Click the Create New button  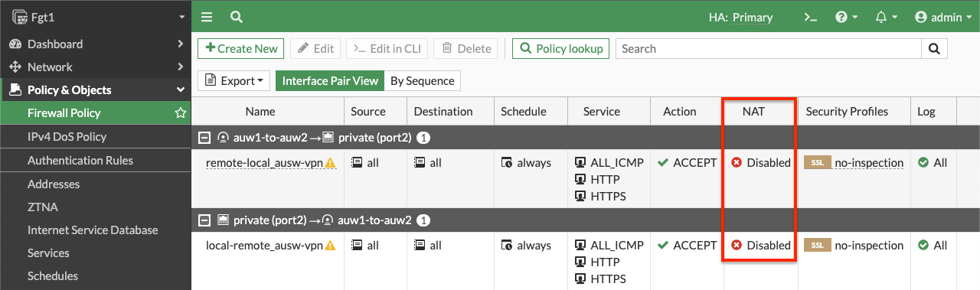(241, 48)
